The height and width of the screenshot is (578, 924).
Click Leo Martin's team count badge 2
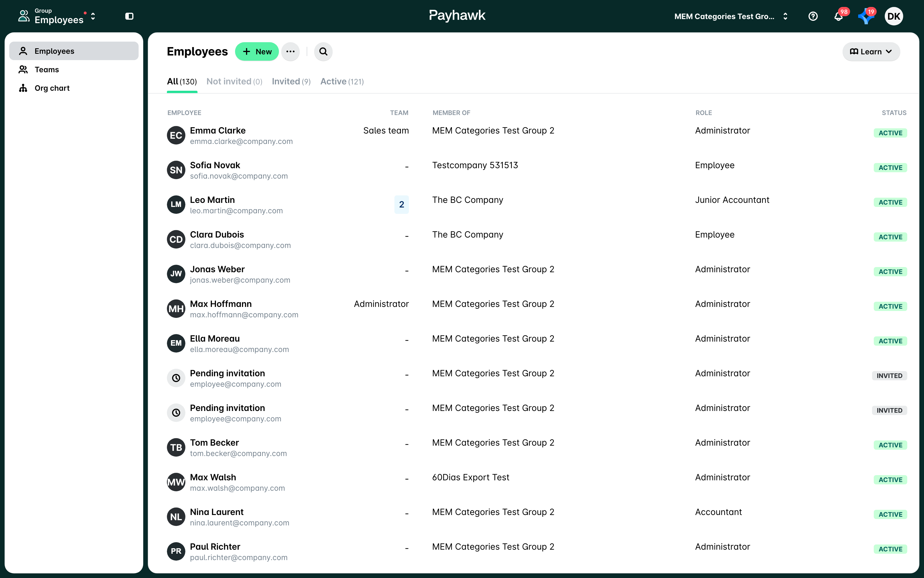tap(401, 205)
